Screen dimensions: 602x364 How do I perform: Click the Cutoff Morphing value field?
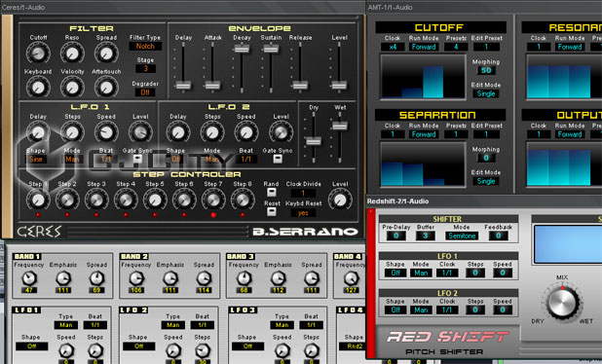point(486,71)
